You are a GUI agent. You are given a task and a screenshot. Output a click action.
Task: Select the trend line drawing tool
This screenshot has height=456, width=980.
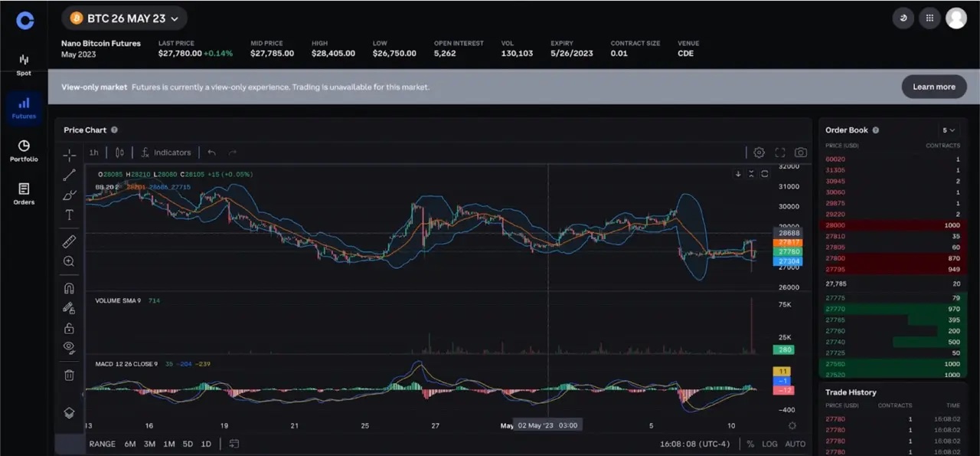coord(69,174)
